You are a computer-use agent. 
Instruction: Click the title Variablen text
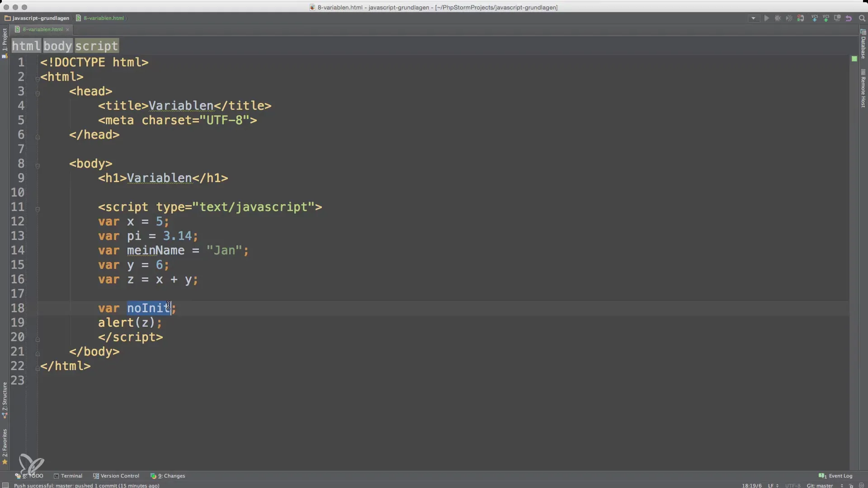click(x=181, y=106)
